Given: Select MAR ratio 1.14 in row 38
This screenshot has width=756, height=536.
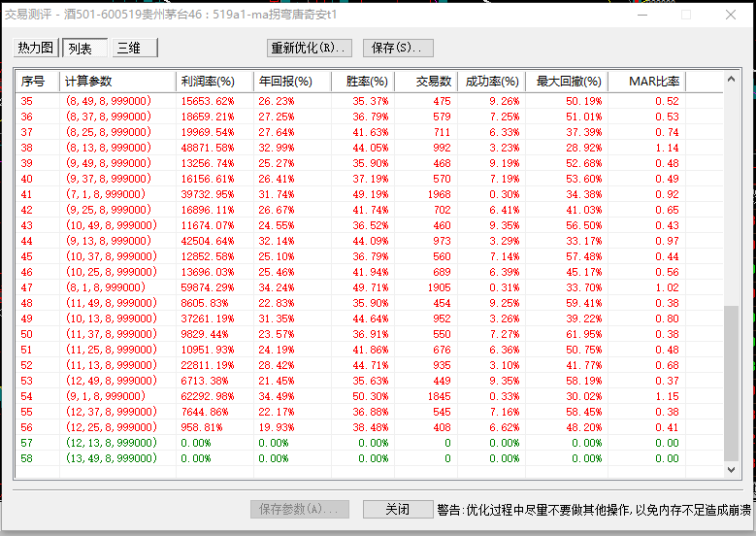Looking at the screenshot, I should pos(667,148).
